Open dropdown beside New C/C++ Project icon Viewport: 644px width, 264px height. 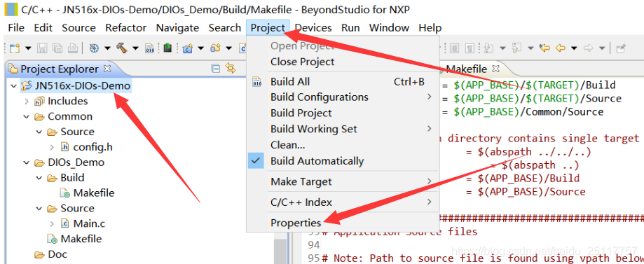point(200,48)
